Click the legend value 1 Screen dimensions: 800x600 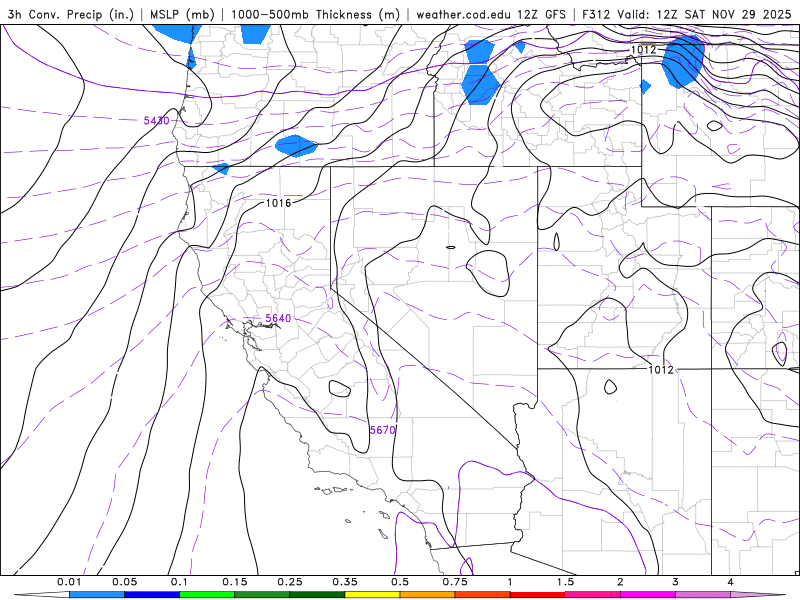(510, 582)
